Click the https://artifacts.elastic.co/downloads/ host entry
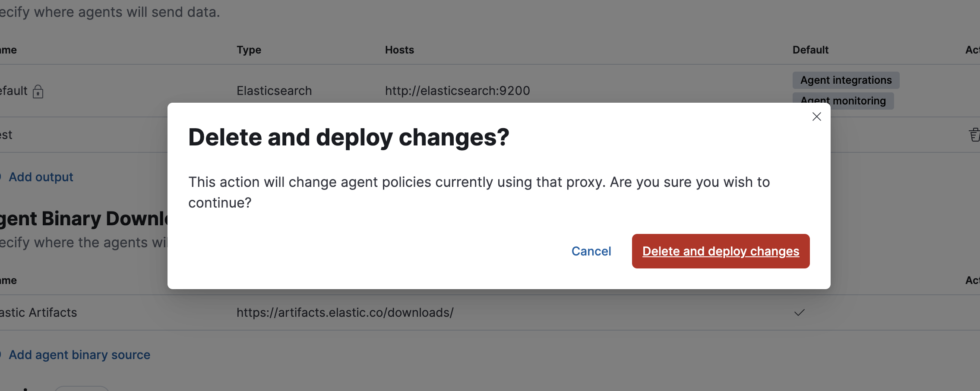The height and width of the screenshot is (391, 980). pyautogui.click(x=345, y=312)
